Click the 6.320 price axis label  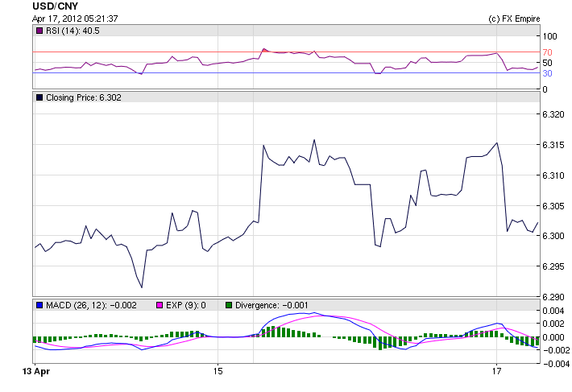(x=553, y=114)
